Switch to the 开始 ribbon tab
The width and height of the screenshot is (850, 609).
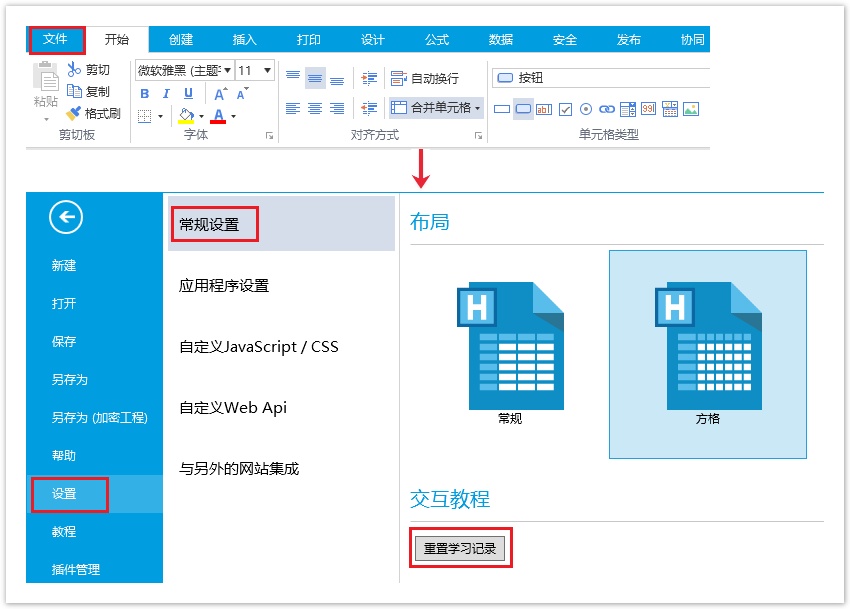coord(117,39)
